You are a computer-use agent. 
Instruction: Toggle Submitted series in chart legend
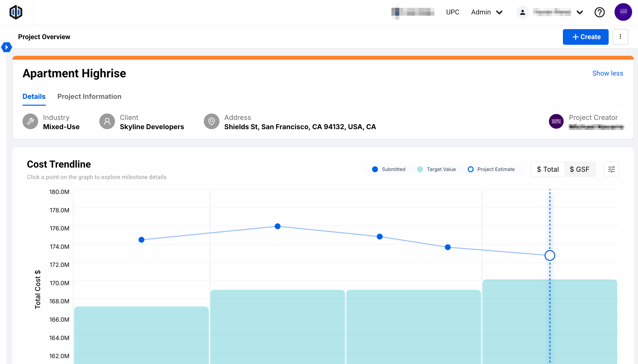tap(389, 169)
